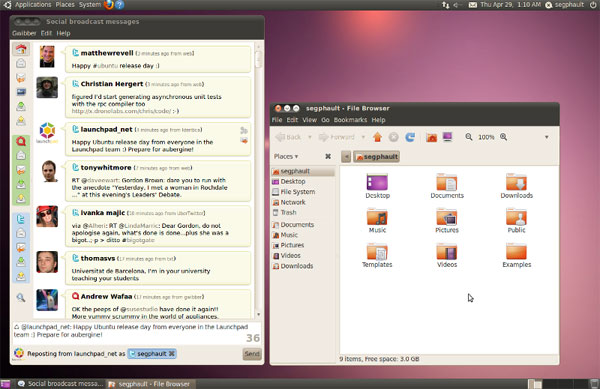Launch Firefox from the top panel

coord(109,5)
